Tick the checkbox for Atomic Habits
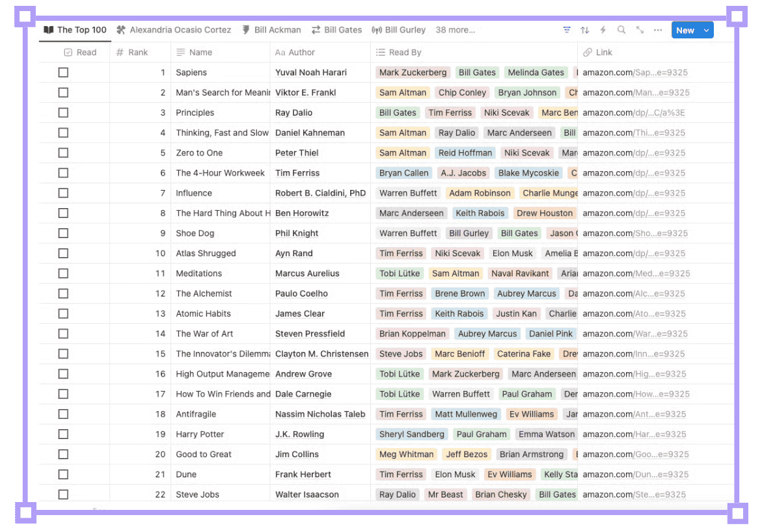The height and width of the screenshot is (532, 762). click(63, 314)
